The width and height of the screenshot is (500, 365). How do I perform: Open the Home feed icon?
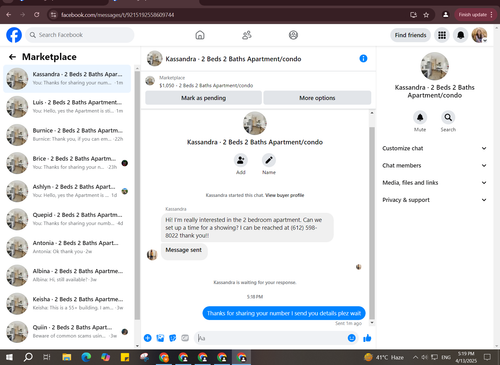(200, 35)
